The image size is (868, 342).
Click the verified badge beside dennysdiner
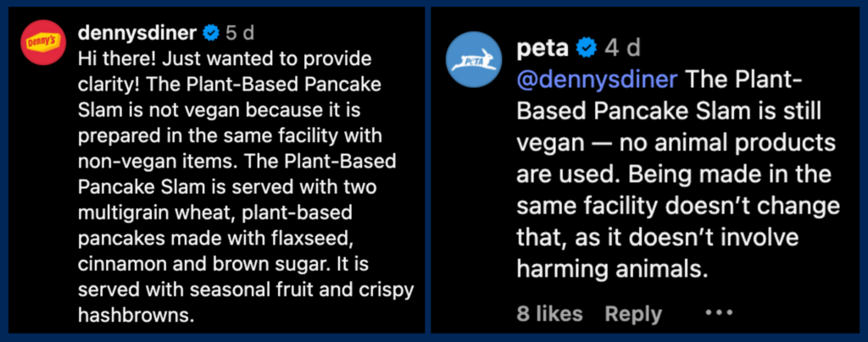tap(210, 34)
